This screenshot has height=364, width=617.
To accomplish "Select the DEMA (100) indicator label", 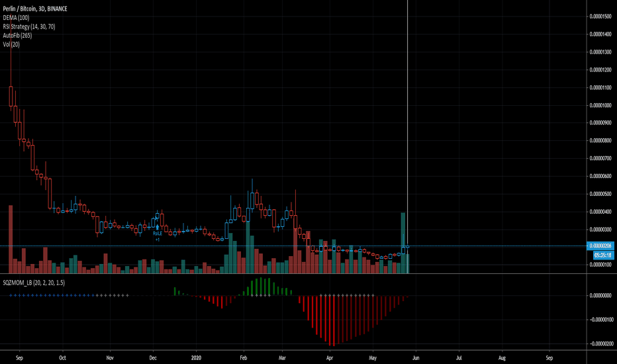I will [x=16, y=18].
